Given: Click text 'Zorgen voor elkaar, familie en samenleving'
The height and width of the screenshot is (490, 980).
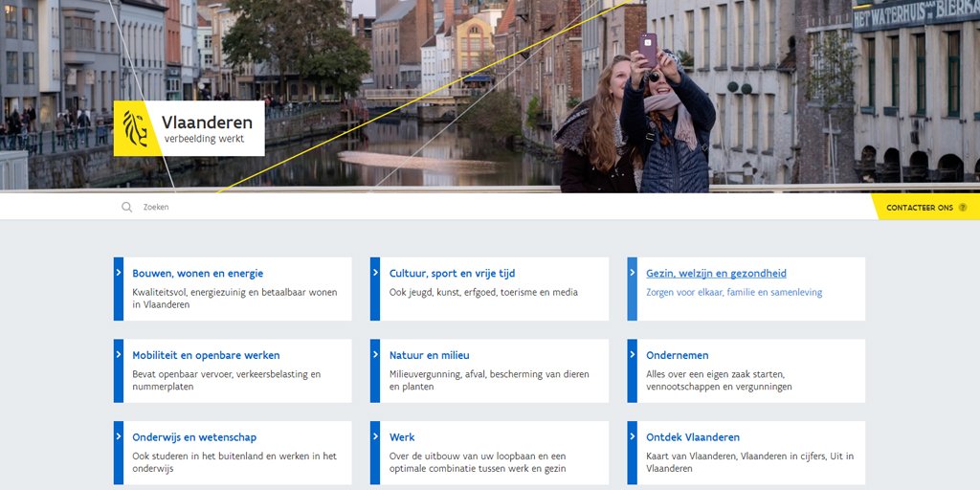Looking at the screenshot, I should click(734, 292).
